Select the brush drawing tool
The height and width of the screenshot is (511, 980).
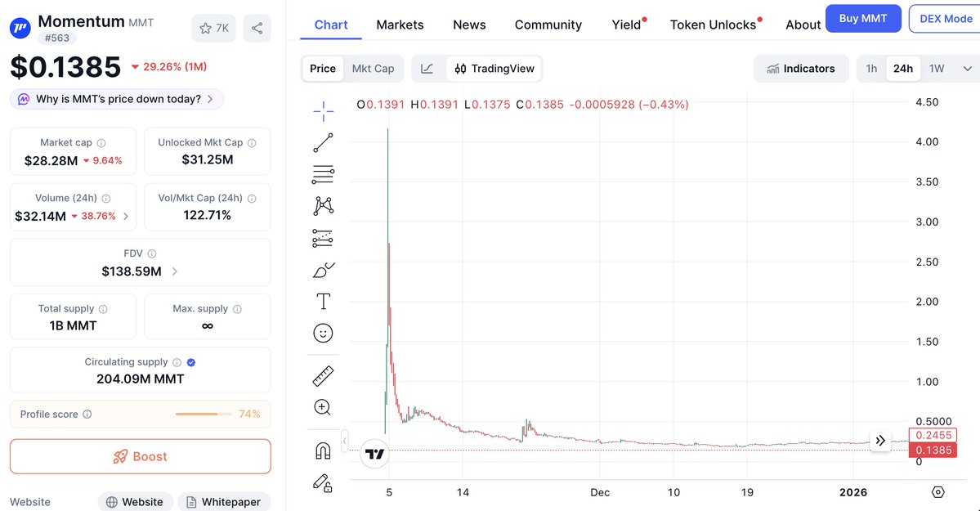(324, 270)
